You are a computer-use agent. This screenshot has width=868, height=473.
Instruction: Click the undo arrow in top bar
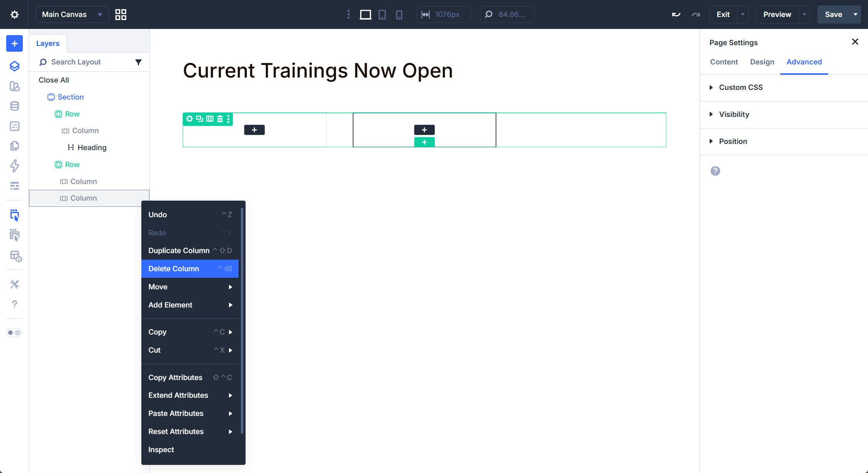tap(676, 15)
